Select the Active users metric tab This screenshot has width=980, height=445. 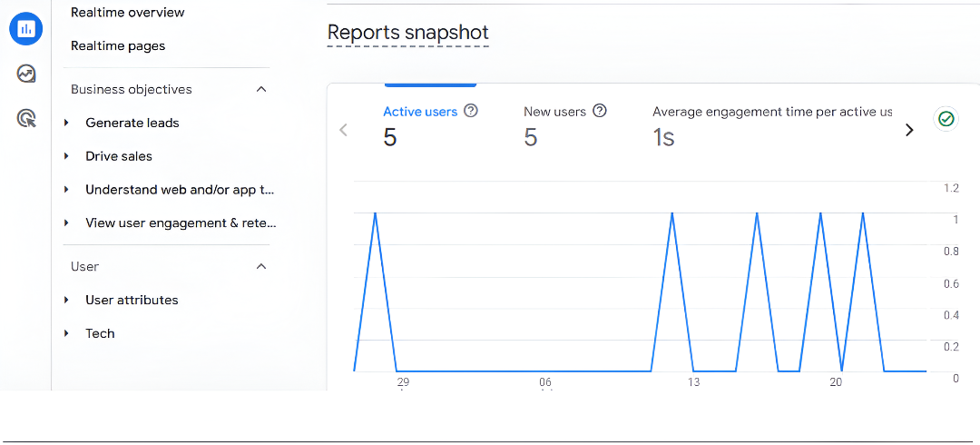tap(420, 112)
